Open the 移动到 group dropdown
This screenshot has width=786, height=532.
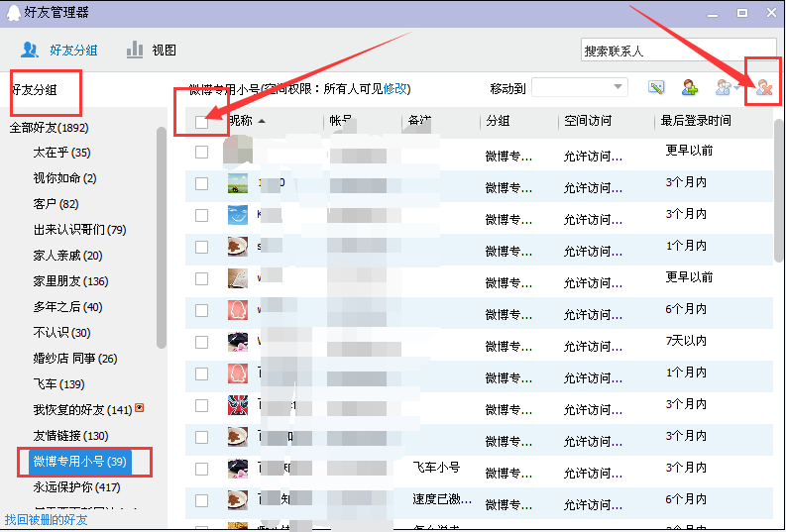(580, 88)
